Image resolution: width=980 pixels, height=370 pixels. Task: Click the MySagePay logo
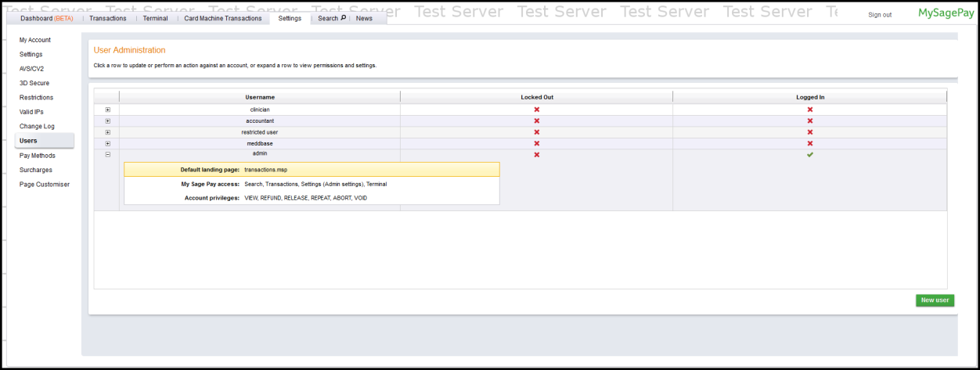tap(946, 13)
